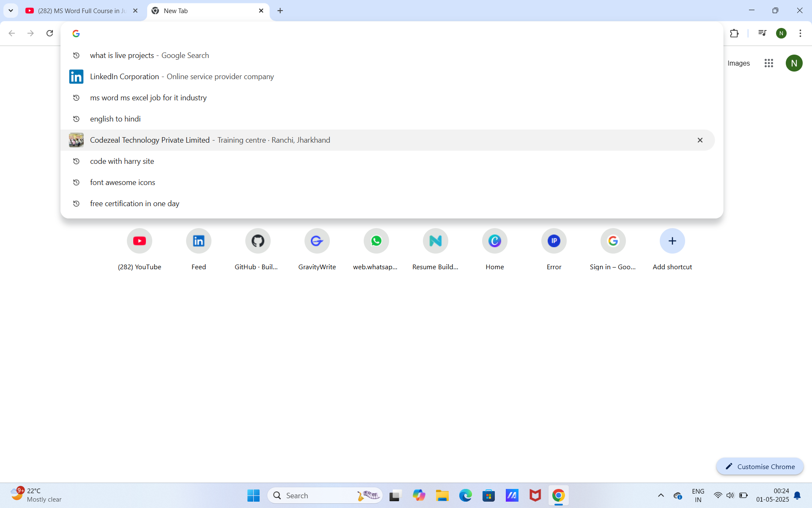Open the Wi-Fi network tray icon

[718, 495]
